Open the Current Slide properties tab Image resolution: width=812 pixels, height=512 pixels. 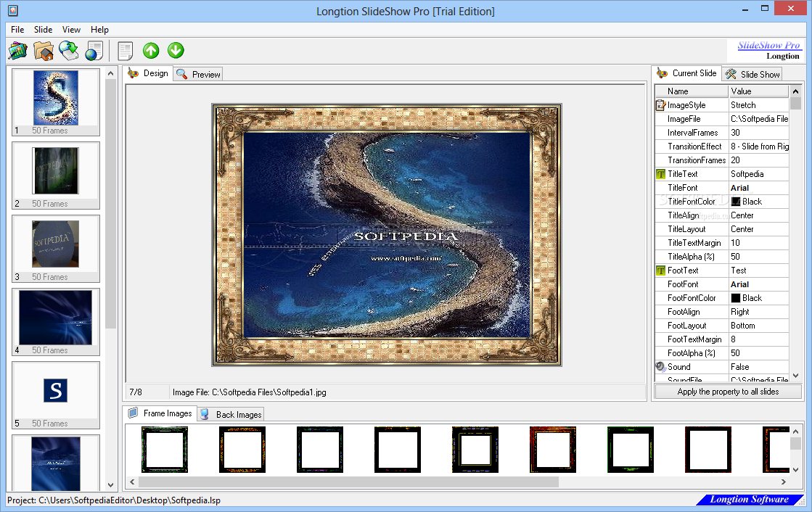coord(686,73)
